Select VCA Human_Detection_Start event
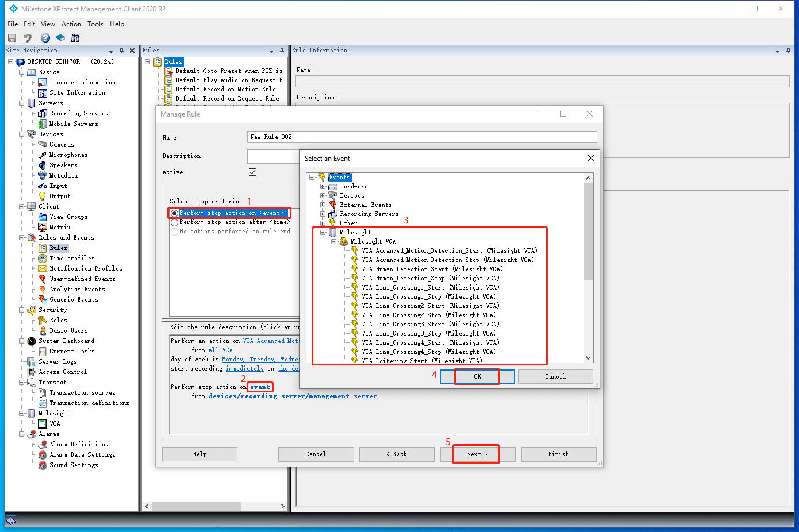 (x=432, y=269)
